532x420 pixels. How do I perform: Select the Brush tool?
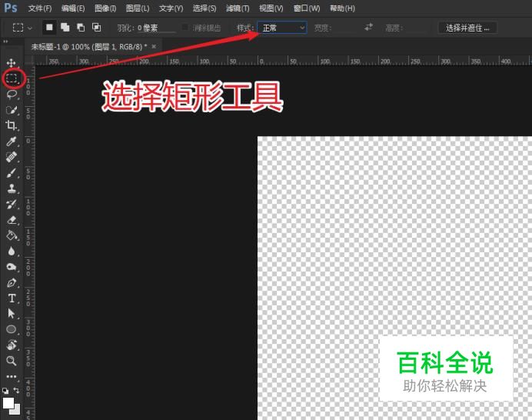pos(12,173)
